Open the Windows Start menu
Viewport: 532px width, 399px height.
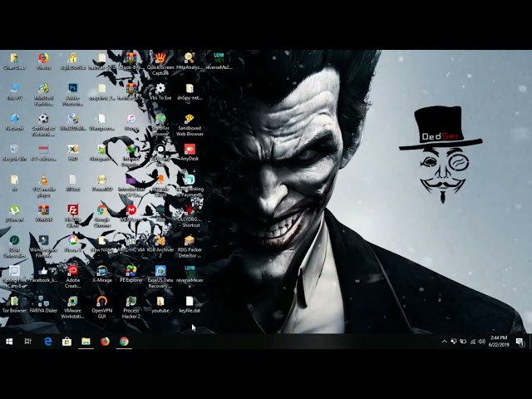(x=9, y=342)
